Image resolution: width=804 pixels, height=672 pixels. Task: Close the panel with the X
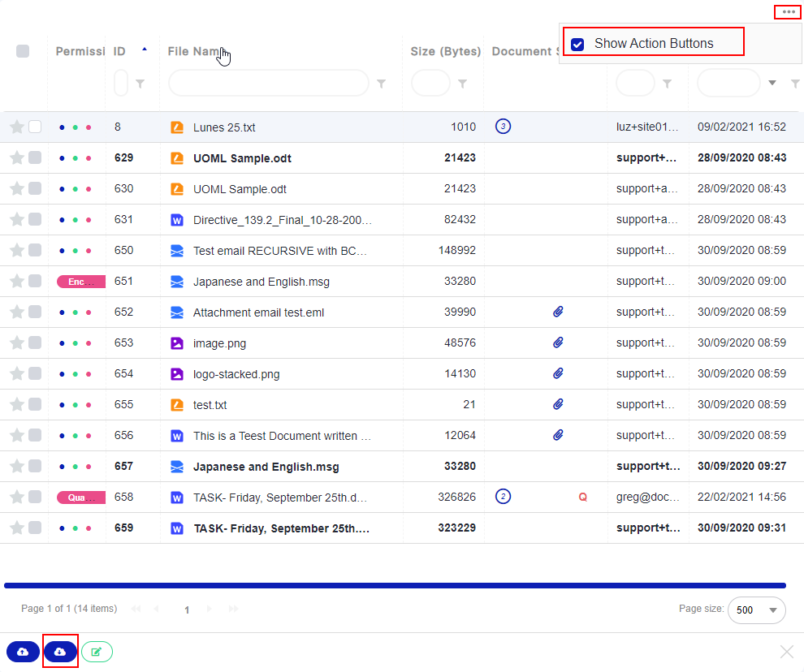[x=787, y=652]
